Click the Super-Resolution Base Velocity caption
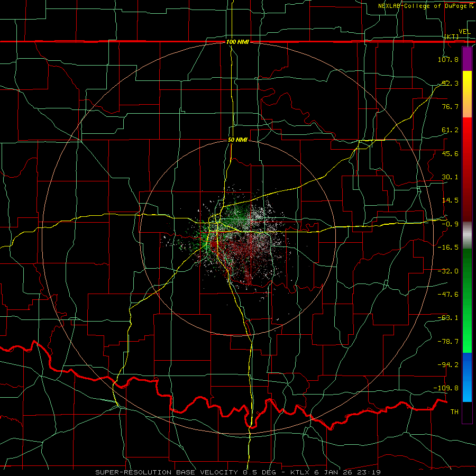The width and height of the screenshot is (476, 476). (x=237, y=472)
